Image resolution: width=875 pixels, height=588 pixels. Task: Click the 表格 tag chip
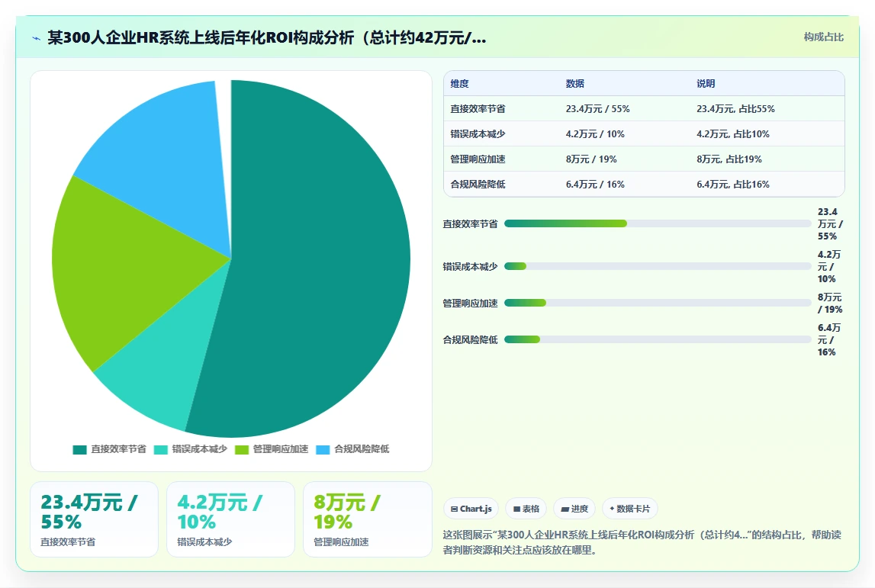[526, 509]
